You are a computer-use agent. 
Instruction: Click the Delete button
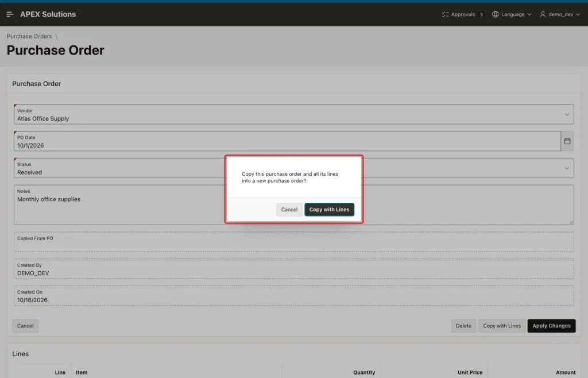click(x=463, y=326)
